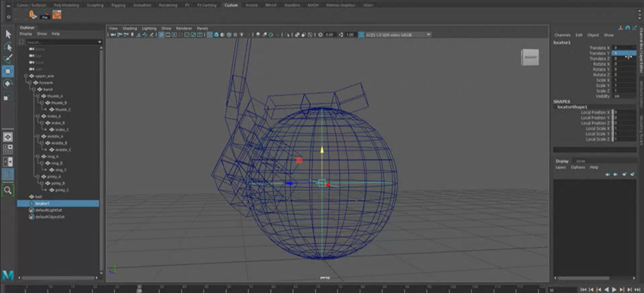Toggle the viewport grid display
The image size is (644, 293).
point(161,35)
